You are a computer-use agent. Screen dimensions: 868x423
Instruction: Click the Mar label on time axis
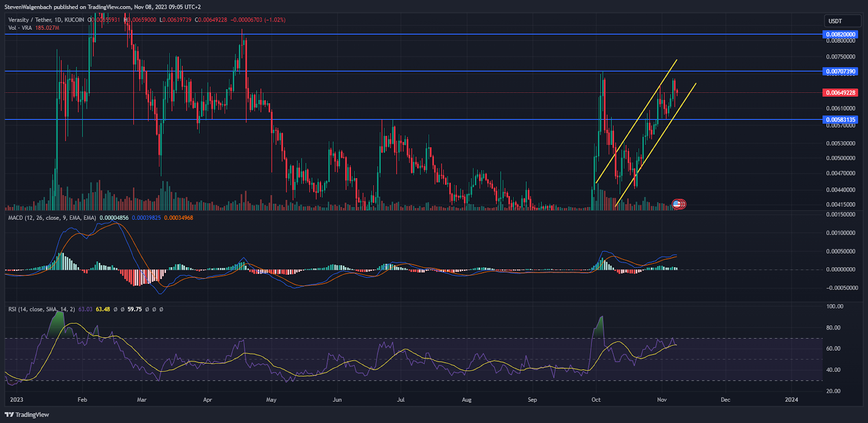point(142,400)
